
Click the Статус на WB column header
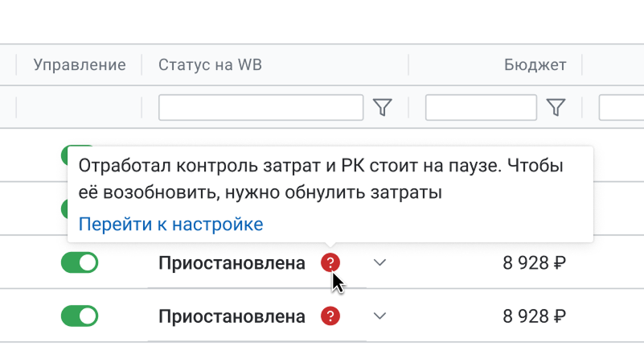210,64
